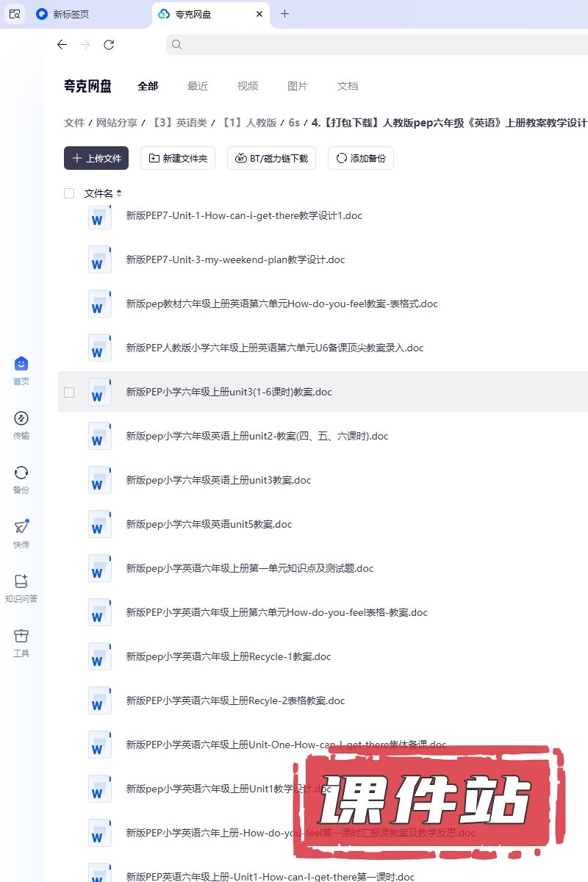Toggle the select-all checkbox beside 文件名
Viewport: 588px width, 882px height.
click(x=69, y=193)
